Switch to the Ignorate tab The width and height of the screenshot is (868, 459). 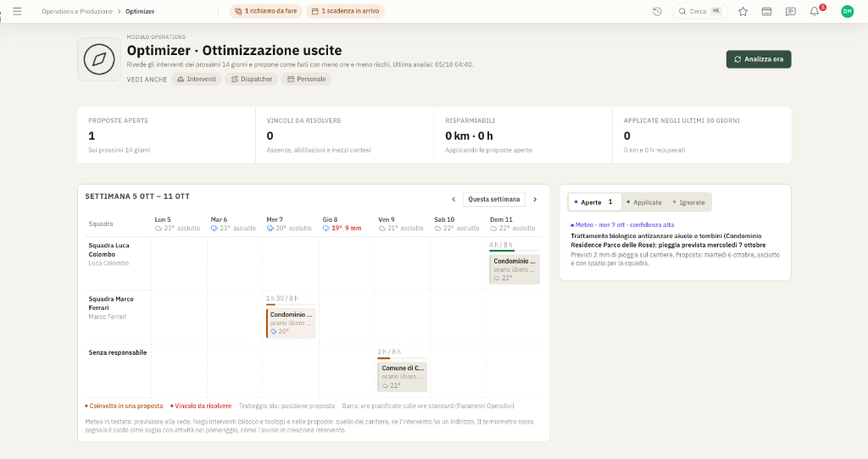[x=688, y=202]
